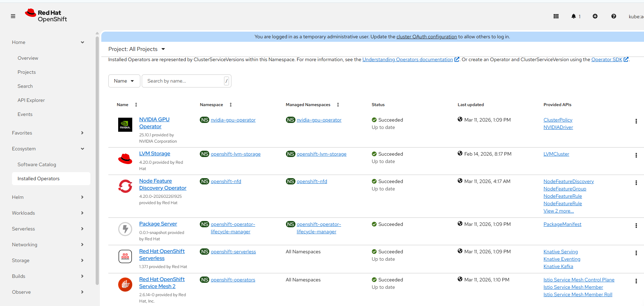Click the OpenShift Serverless operator icon
644x306 pixels.
point(125,256)
